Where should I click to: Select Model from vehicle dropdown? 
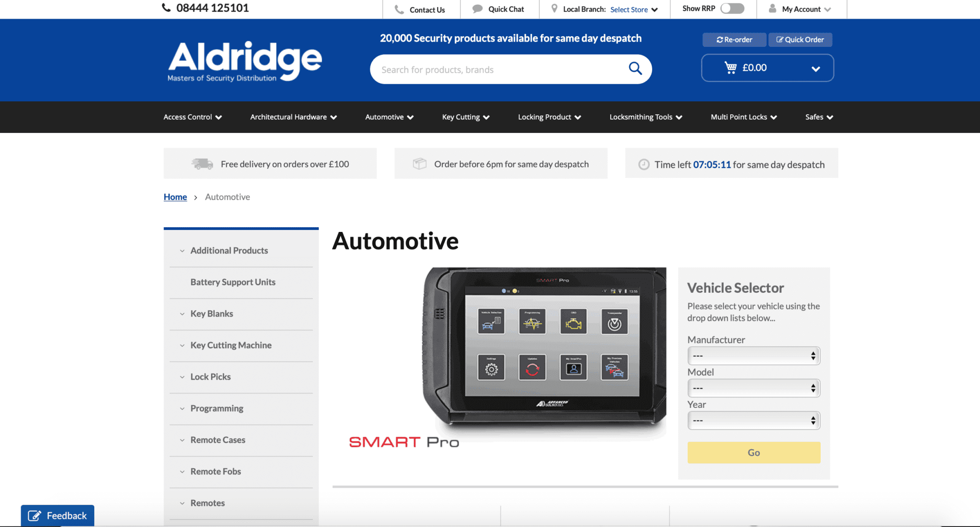pyautogui.click(x=753, y=387)
